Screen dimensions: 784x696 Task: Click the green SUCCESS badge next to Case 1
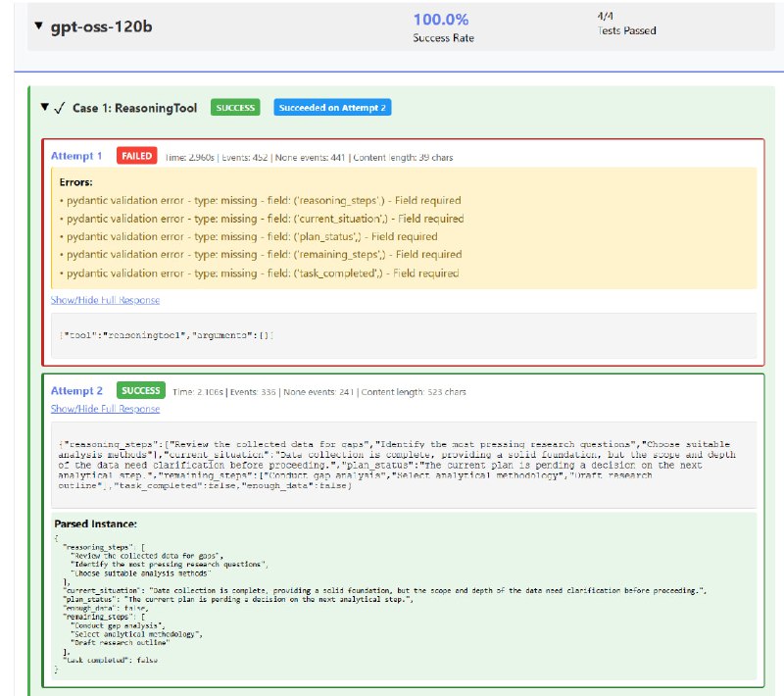pos(235,108)
